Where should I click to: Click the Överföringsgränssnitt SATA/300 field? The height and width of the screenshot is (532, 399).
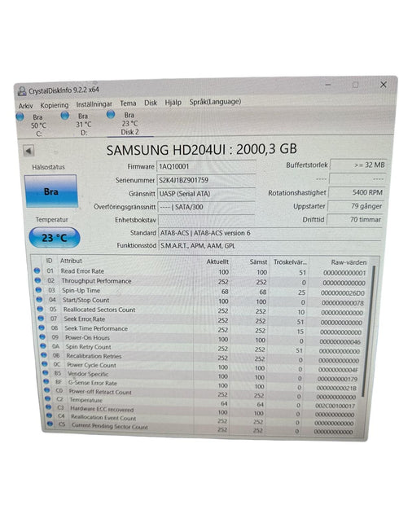coord(206,207)
